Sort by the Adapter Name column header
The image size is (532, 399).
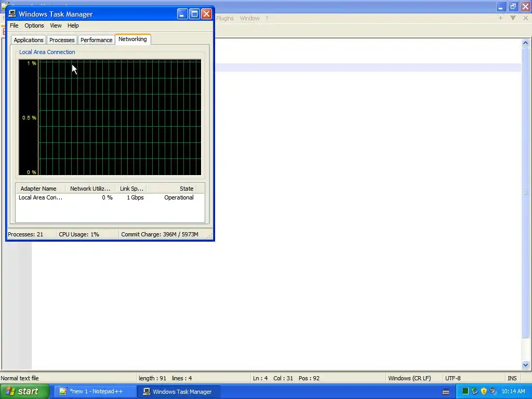tap(41, 188)
